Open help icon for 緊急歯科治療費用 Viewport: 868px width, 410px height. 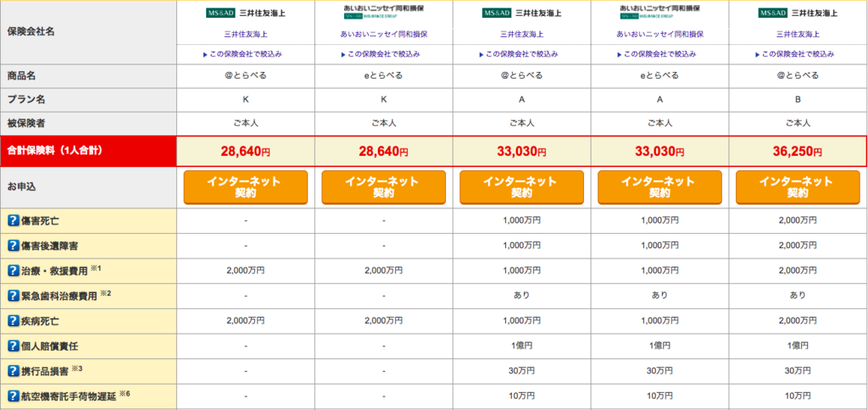click(14, 296)
